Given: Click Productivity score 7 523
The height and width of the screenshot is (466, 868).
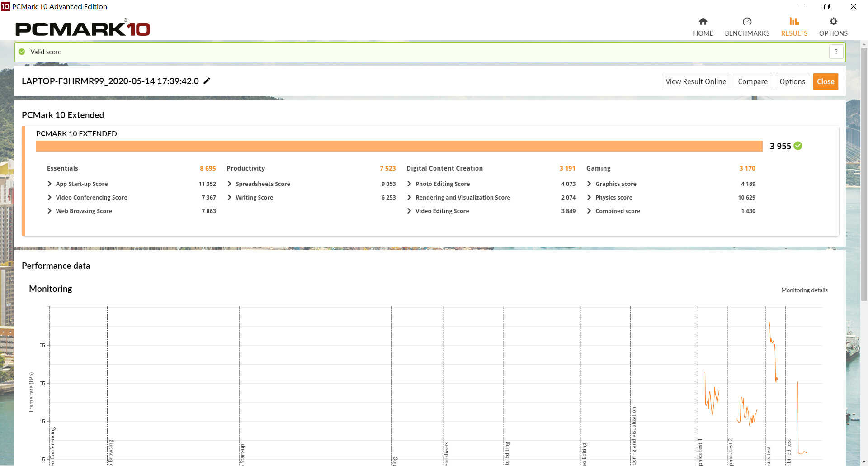Looking at the screenshot, I should tap(387, 168).
